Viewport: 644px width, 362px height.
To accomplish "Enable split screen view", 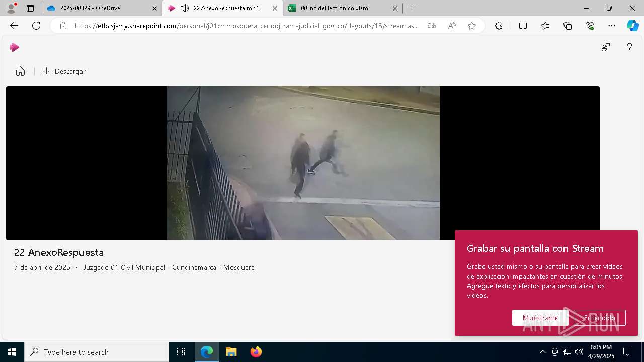I will coord(523,26).
